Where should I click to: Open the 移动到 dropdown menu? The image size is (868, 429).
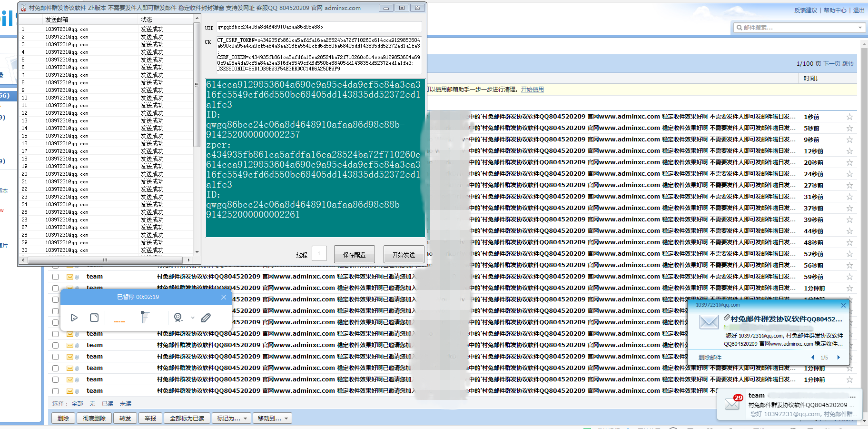click(x=272, y=418)
